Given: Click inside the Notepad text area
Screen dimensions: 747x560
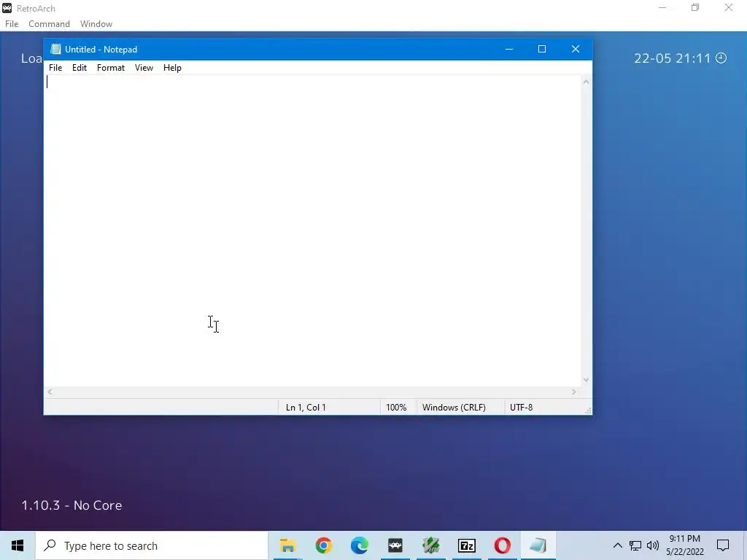Looking at the screenshot, I should tap(312, 230).
